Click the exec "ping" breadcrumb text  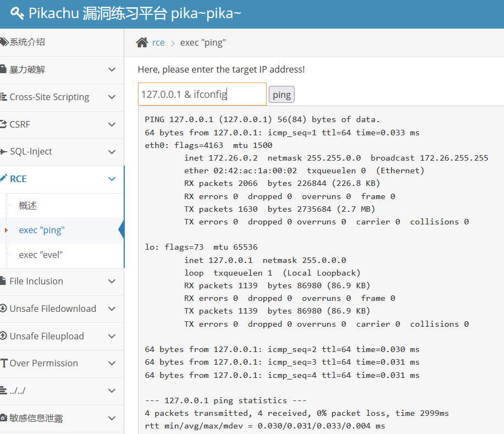(203, 42)
